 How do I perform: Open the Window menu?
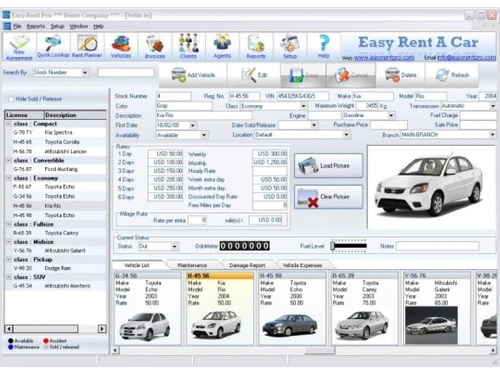coord(79,26)
